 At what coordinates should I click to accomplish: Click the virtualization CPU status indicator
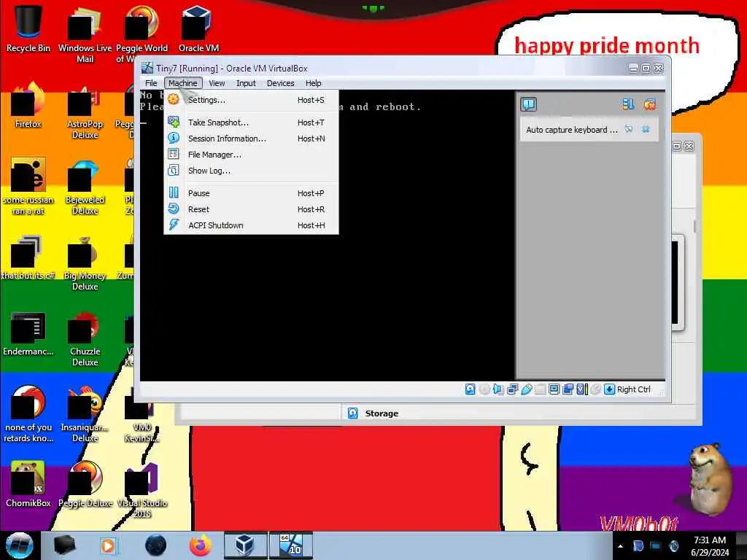(582, 389)
